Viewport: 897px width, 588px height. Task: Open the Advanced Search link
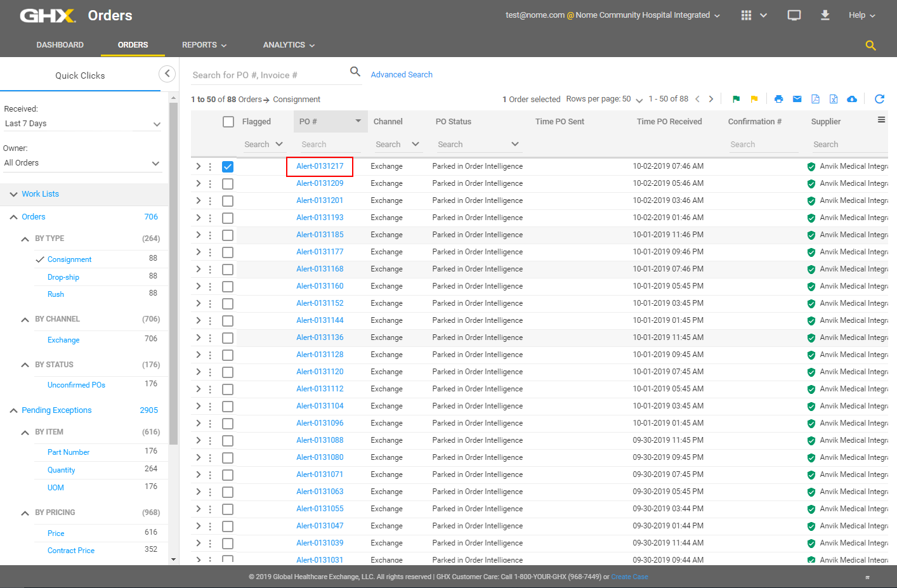click(x=402, y=75)
